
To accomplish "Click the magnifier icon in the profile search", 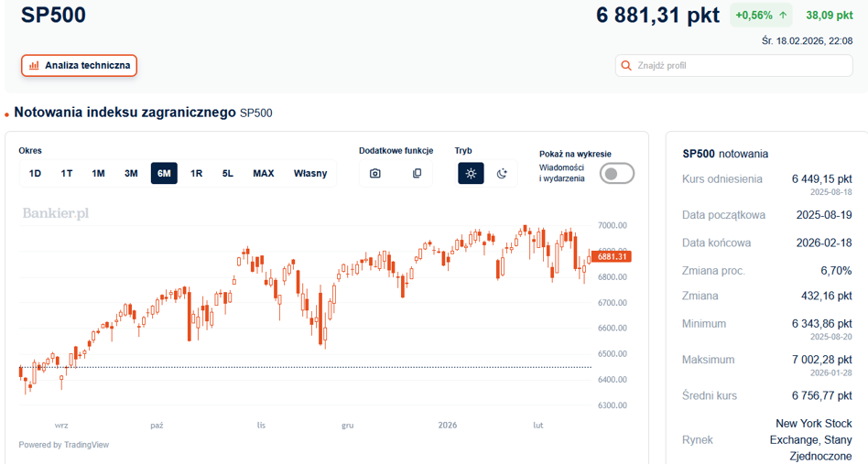I will 626,65.
